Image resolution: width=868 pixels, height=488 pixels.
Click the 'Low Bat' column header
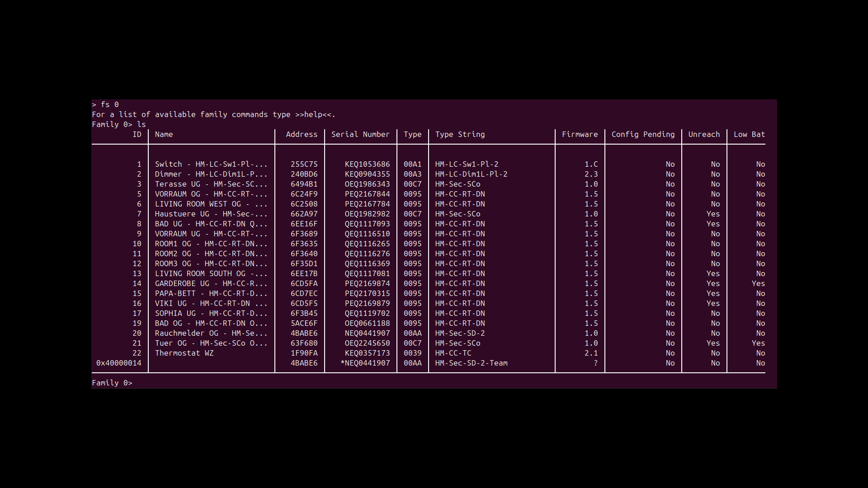[x=749, y=134]
